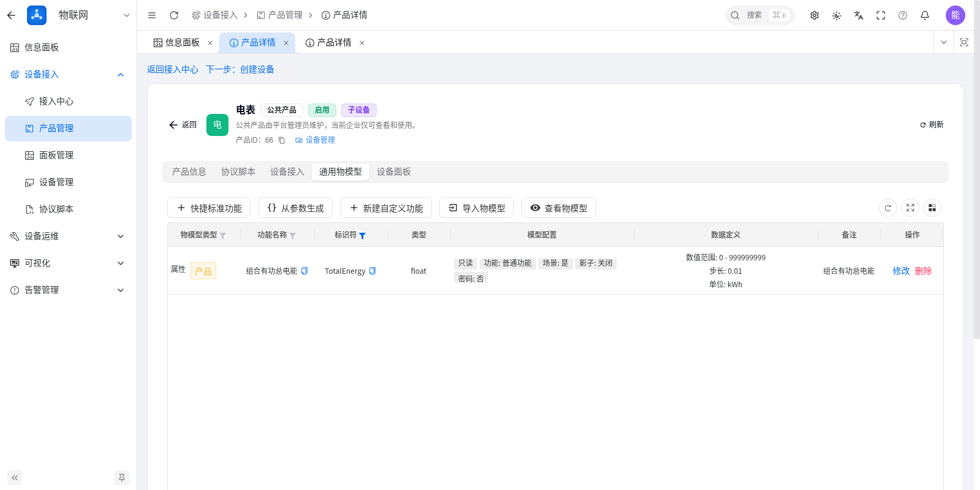Open the language translate icon
Viewport: 980px width, 490px height.
[x=859, y=15]
